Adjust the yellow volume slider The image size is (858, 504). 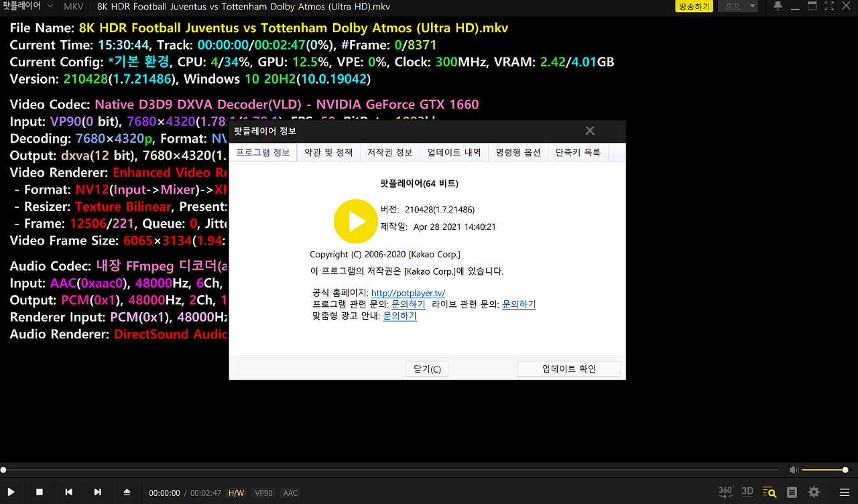pyautogui.click(x=824, y=470)
